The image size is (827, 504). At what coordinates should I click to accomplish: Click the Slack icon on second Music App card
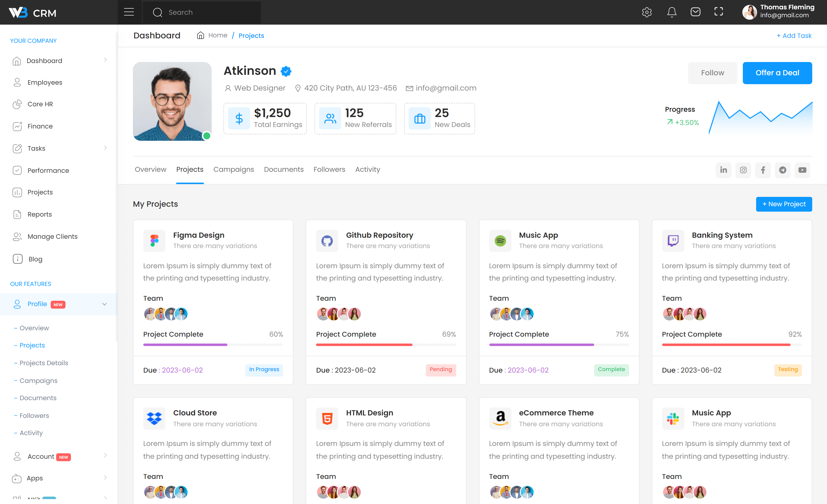(673, 418)
